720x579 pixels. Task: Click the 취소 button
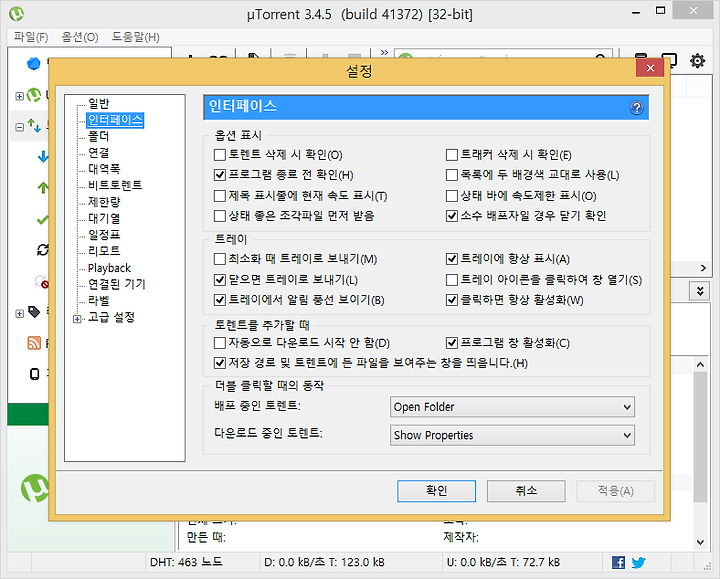pyautogui.click(x=526, y=491)
